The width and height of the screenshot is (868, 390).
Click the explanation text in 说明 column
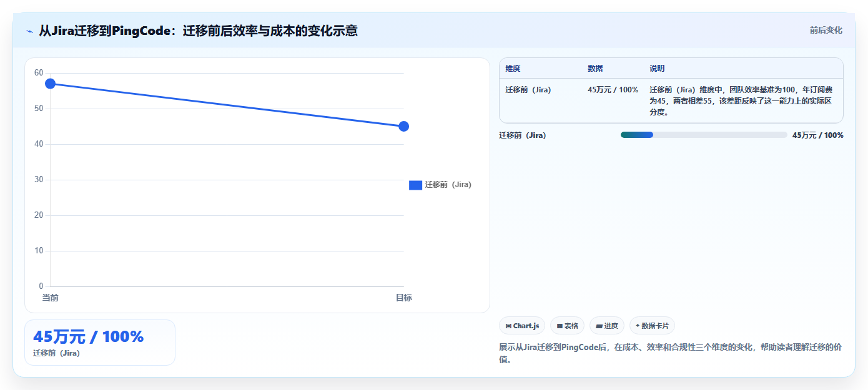click(x=742, y=101)
